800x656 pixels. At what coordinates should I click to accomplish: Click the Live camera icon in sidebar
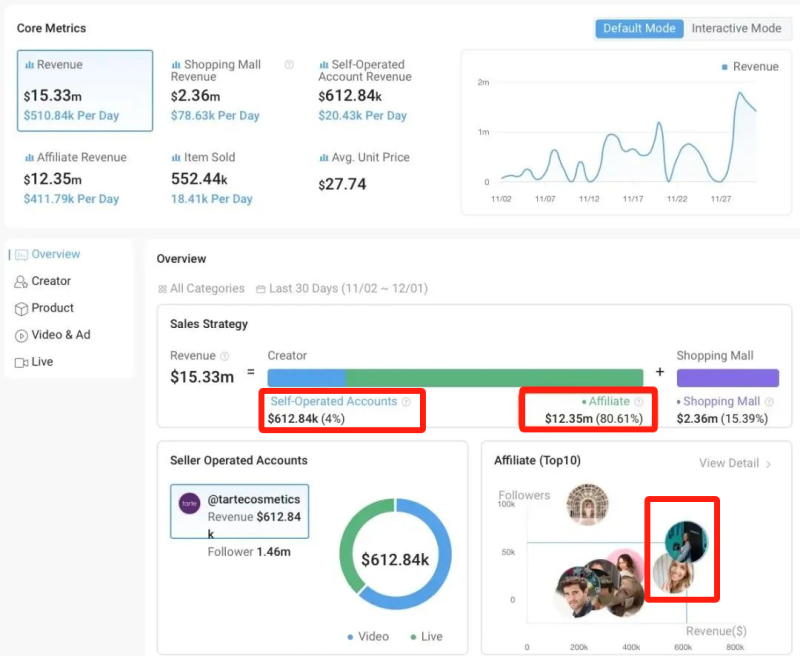pyautogui.click(x=21, y=363)
